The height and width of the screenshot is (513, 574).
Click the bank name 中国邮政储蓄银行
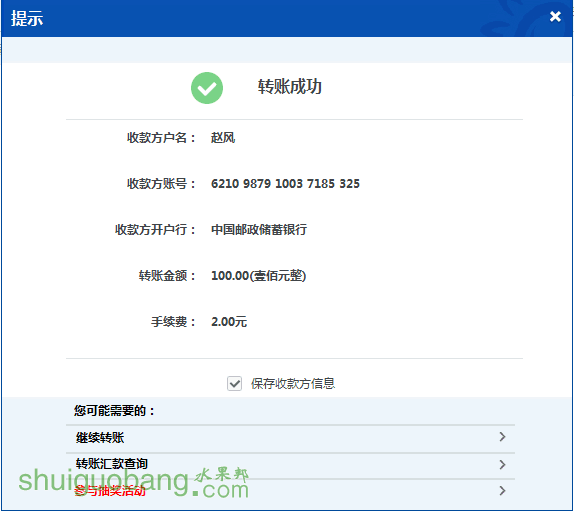click(259, 230)
